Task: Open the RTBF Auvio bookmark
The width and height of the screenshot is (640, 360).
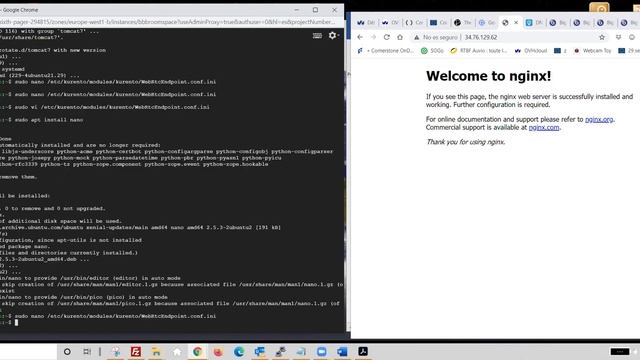Action: 478,51
